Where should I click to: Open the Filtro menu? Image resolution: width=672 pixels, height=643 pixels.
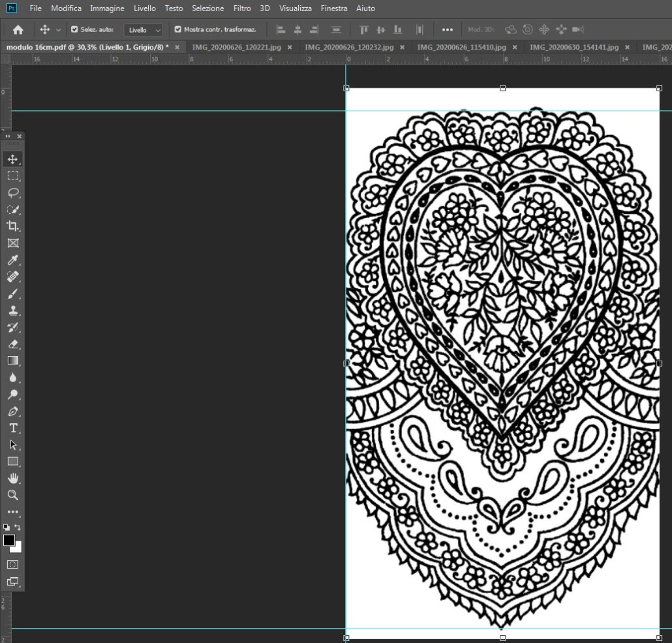pyautogui.click(x=242, y=8)
